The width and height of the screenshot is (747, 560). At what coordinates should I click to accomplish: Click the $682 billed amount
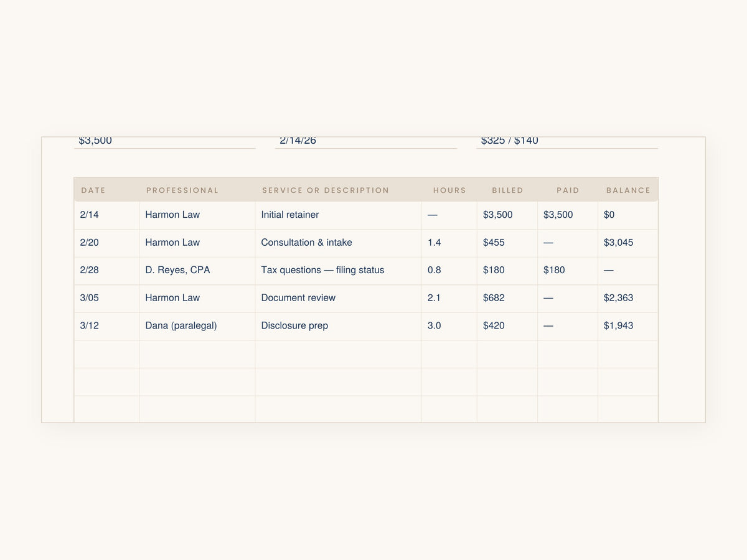(x=507, y=299)
